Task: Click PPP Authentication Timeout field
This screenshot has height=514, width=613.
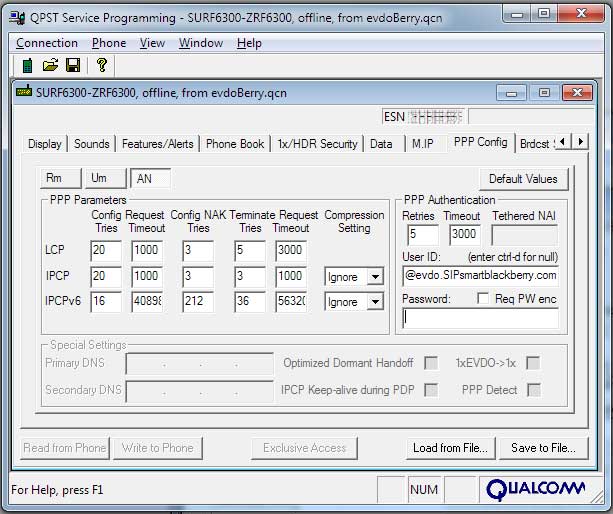Action: [x=465, y=235]
